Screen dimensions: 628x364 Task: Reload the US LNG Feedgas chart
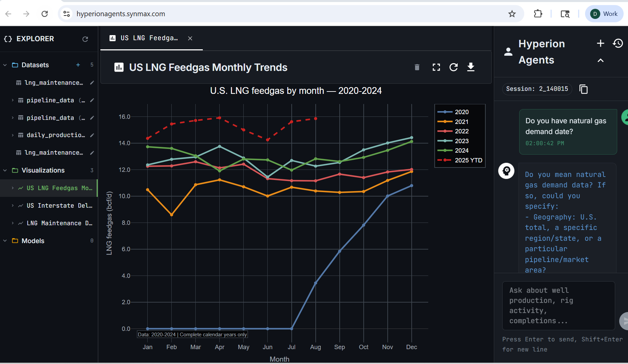[x=454, y=68]
